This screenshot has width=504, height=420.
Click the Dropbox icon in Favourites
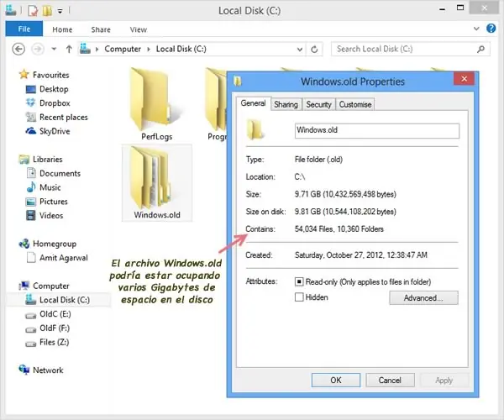(x=31, y=103)
